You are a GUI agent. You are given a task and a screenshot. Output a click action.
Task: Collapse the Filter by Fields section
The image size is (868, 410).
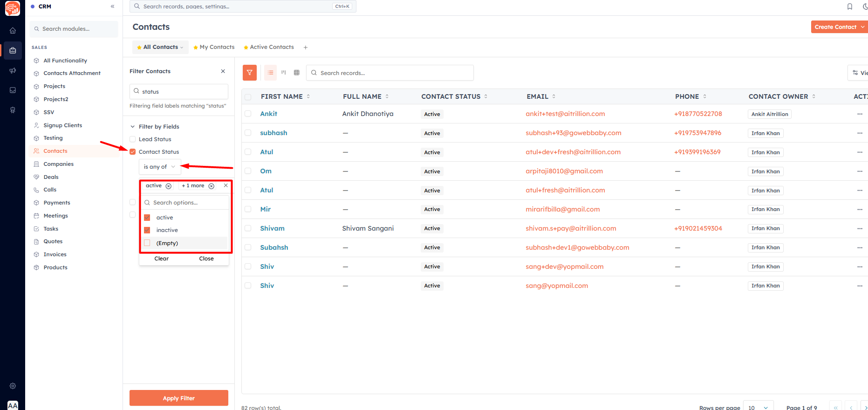point(133,127)
